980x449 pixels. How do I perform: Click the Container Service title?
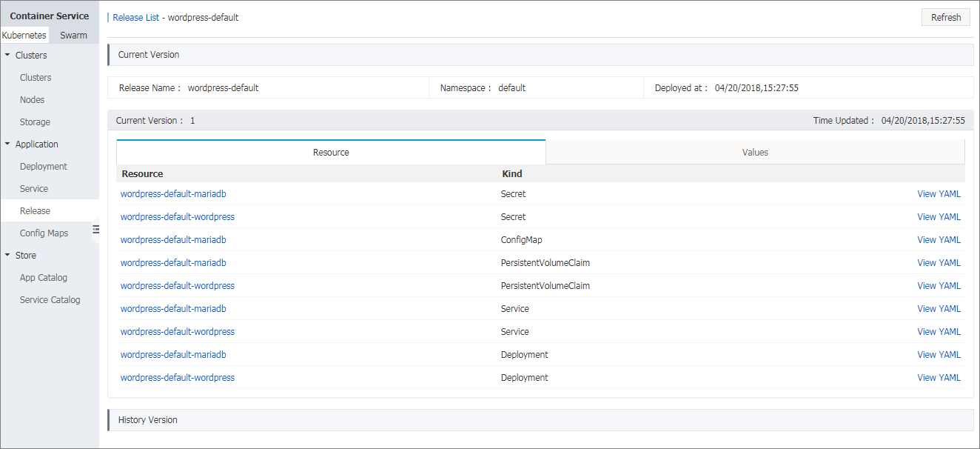[50, 16]
